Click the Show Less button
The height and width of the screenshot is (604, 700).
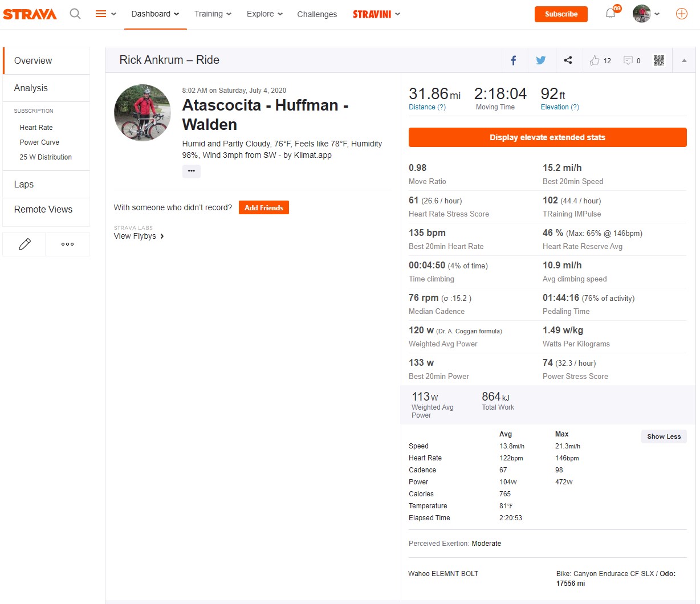coord(664,436)
